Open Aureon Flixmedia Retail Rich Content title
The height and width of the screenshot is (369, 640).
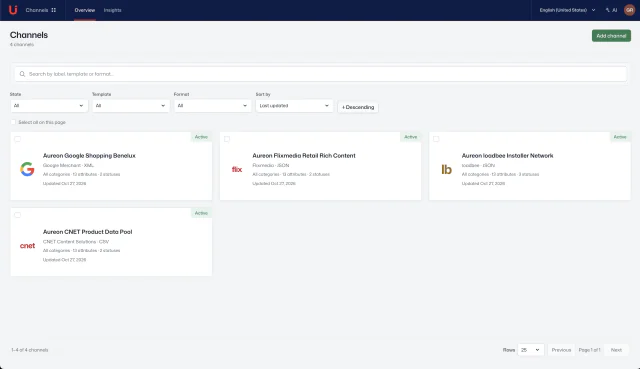click(x=304, y=156)
